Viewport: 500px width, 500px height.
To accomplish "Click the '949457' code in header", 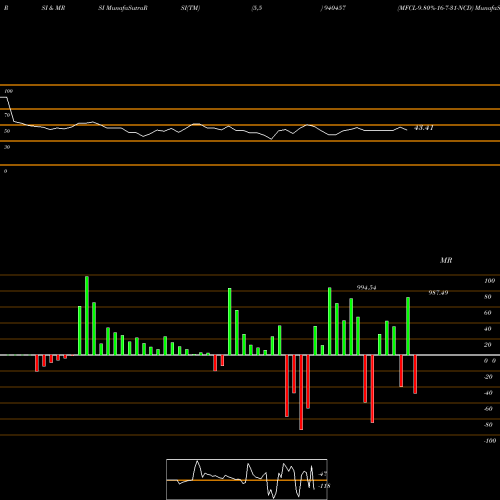I will pos(334,8).
